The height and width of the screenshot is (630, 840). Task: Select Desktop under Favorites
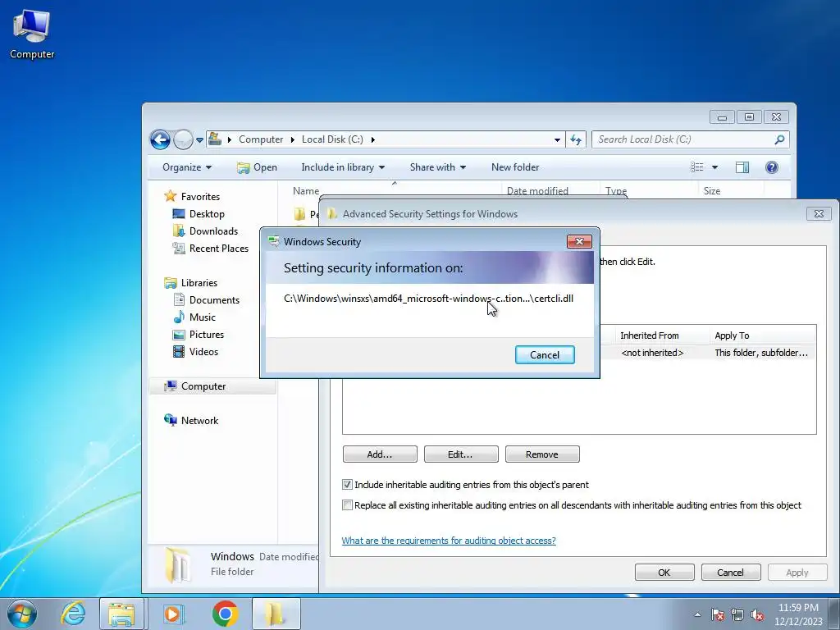206,214
